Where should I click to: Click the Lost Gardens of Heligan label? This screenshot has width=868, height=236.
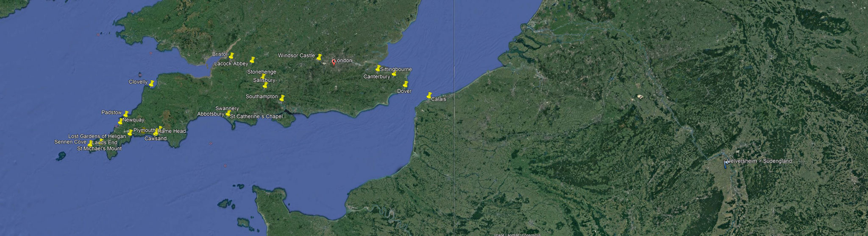click(97, 136)
